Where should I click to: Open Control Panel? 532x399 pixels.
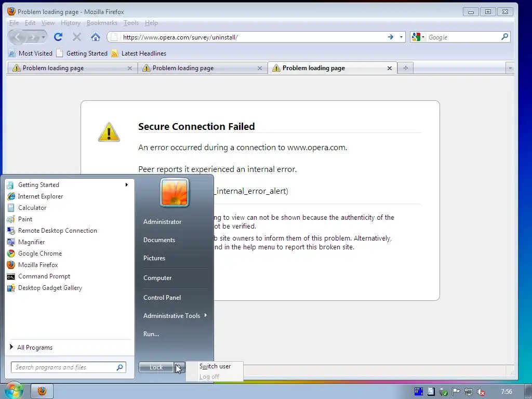(162, 298)
